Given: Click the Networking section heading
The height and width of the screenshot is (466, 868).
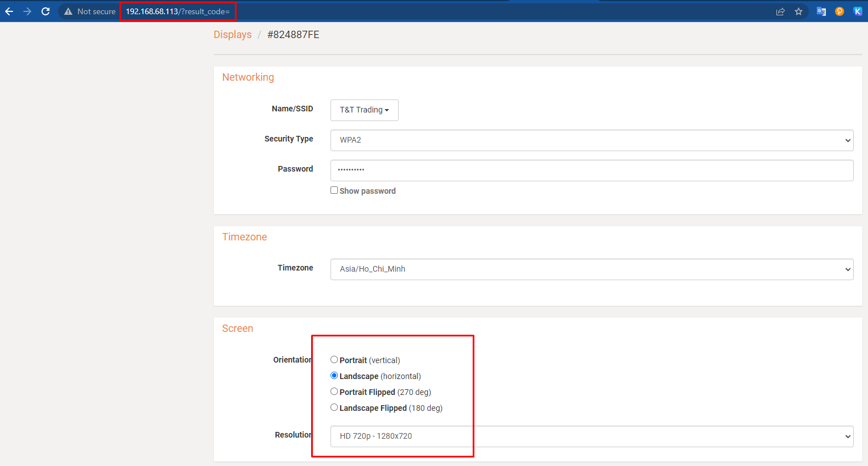Looking at the screenshot, I should 248,77.
